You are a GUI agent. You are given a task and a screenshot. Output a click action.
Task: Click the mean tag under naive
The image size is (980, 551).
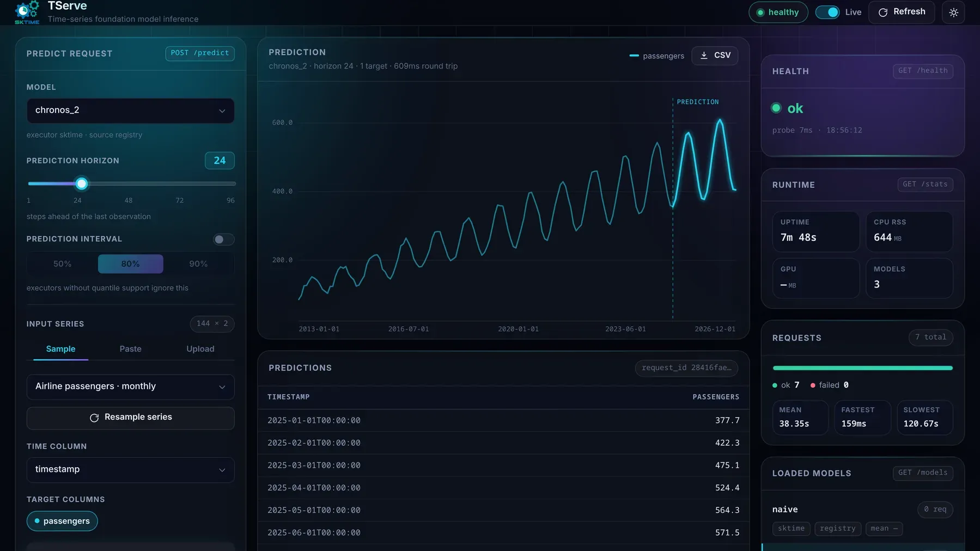pyautogui.click(x=884, y=529)
